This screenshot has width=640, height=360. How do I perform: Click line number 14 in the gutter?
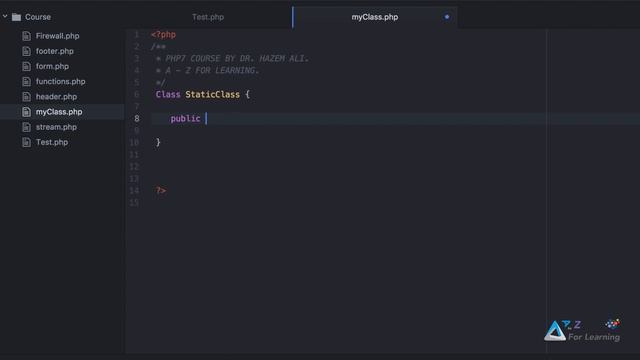point(134,191)
